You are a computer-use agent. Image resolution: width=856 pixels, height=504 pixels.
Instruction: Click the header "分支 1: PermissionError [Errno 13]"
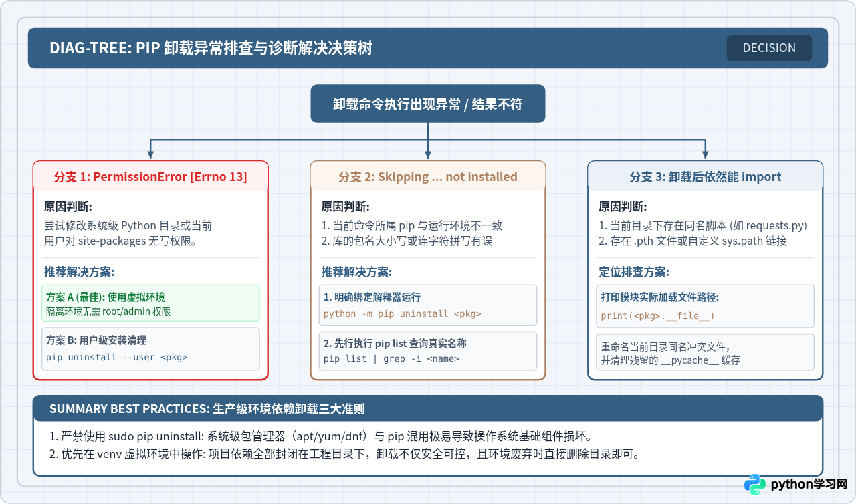pos(150,176)
